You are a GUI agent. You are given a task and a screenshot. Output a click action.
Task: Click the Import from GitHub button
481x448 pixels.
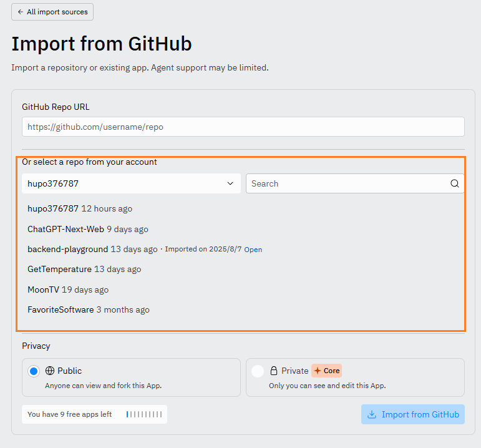413,414
